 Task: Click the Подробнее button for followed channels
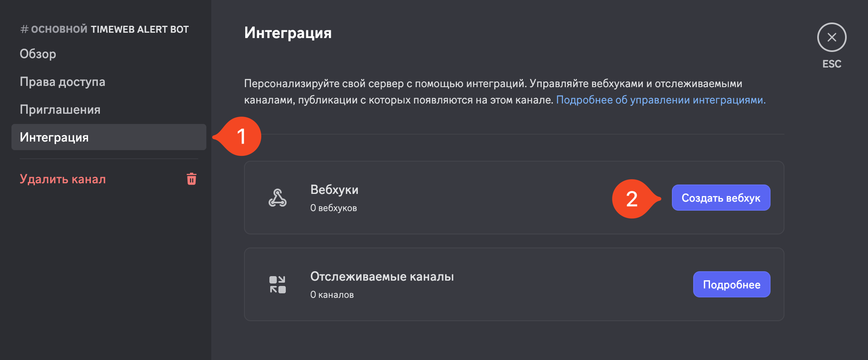point(731,284)
